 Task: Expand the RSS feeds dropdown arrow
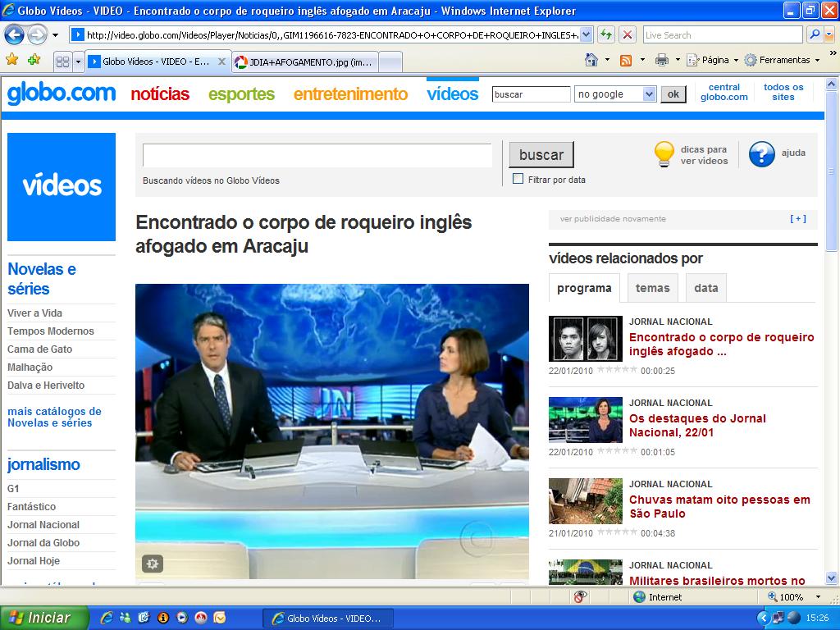pos(642,60)
